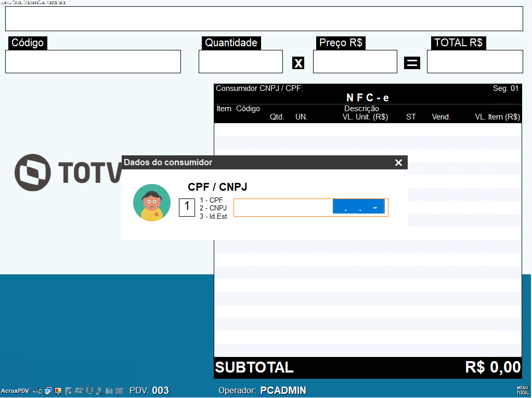Click the Quantidade input field
This screenshot has height=398, width=532.
(x=241, y=61)
